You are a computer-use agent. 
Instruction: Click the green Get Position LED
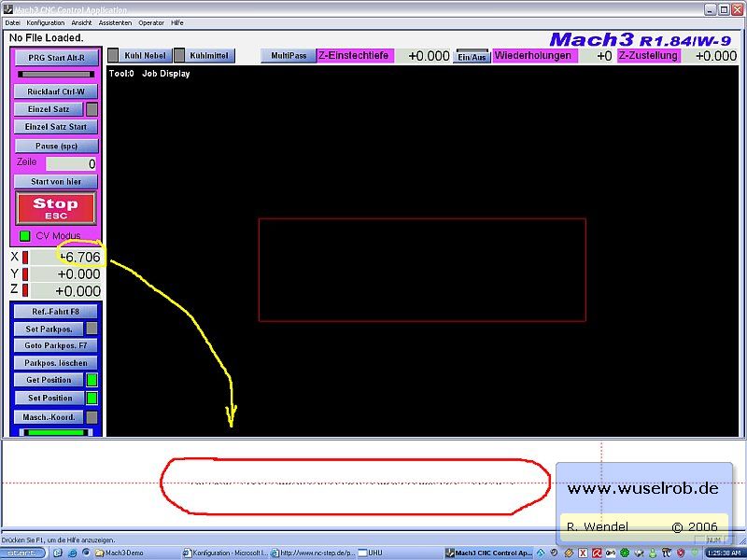tap(92, 380)
